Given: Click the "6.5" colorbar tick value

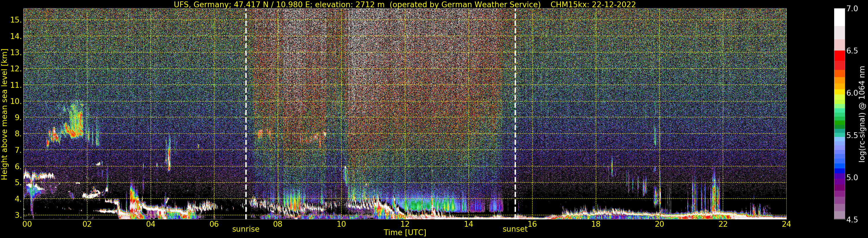Looking at the screenshot, I should click(852, 51).
